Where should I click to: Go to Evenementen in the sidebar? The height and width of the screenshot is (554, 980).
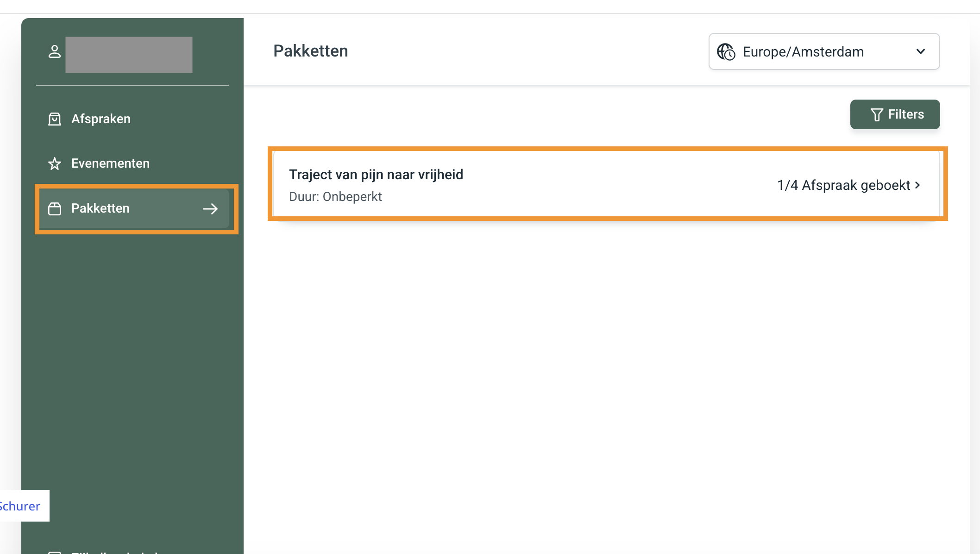click(110, 164)
